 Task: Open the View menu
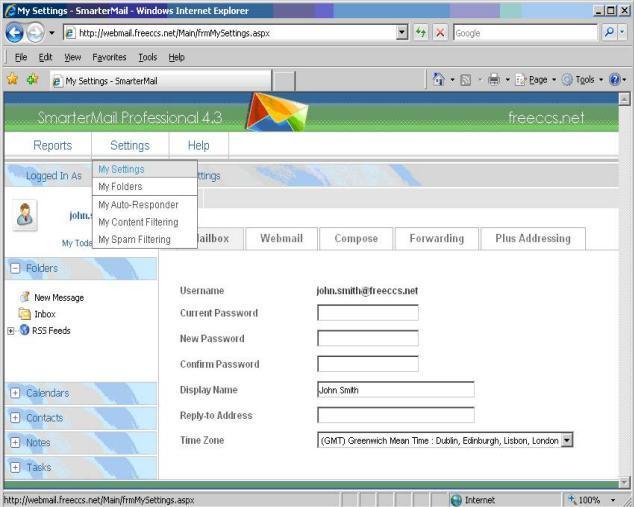click(72, 57)
